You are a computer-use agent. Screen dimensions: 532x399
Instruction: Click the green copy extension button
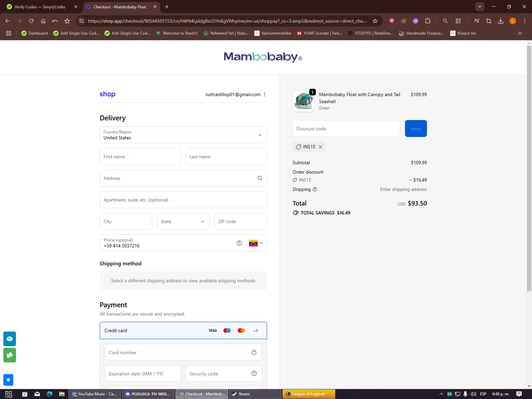(x=10, y=355)
